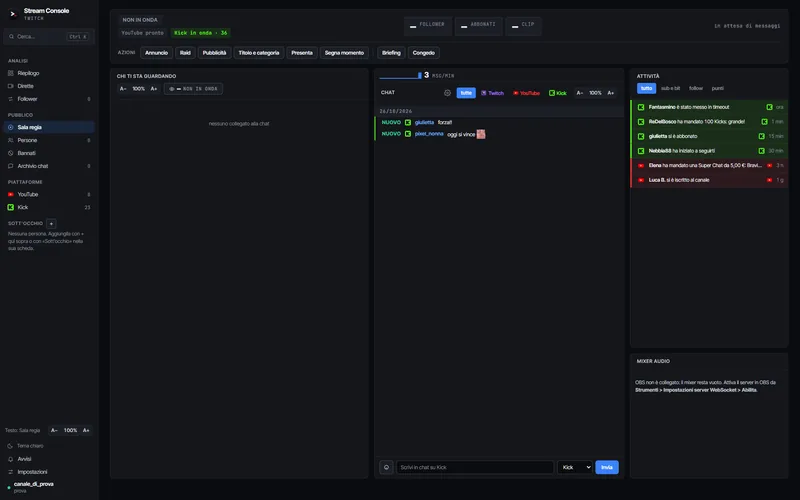Screen dimensions: 800x500
Task: Select the follow activity tab
Action: click(696, 89)
